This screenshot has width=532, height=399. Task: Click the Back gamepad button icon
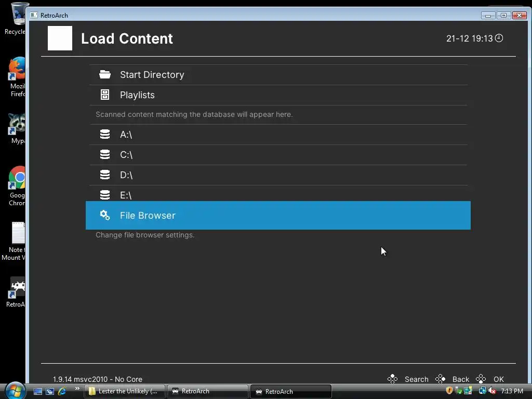(441, 379)
